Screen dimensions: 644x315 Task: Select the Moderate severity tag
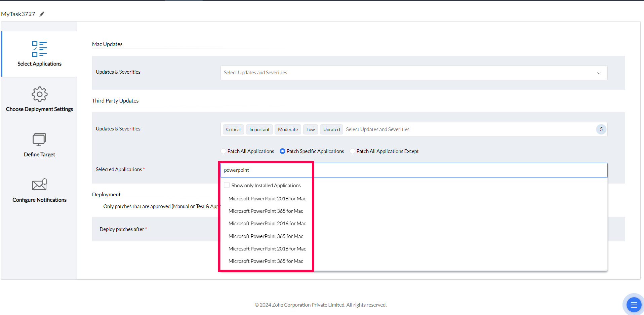[288, 129]
